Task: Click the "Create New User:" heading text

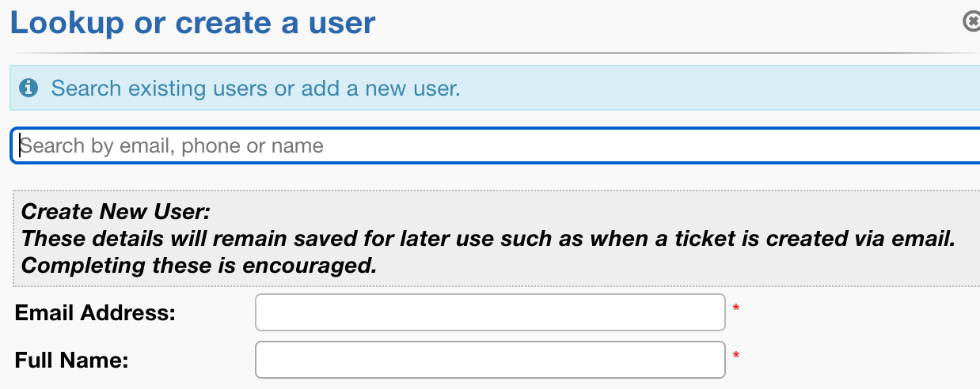Action: 116,212
